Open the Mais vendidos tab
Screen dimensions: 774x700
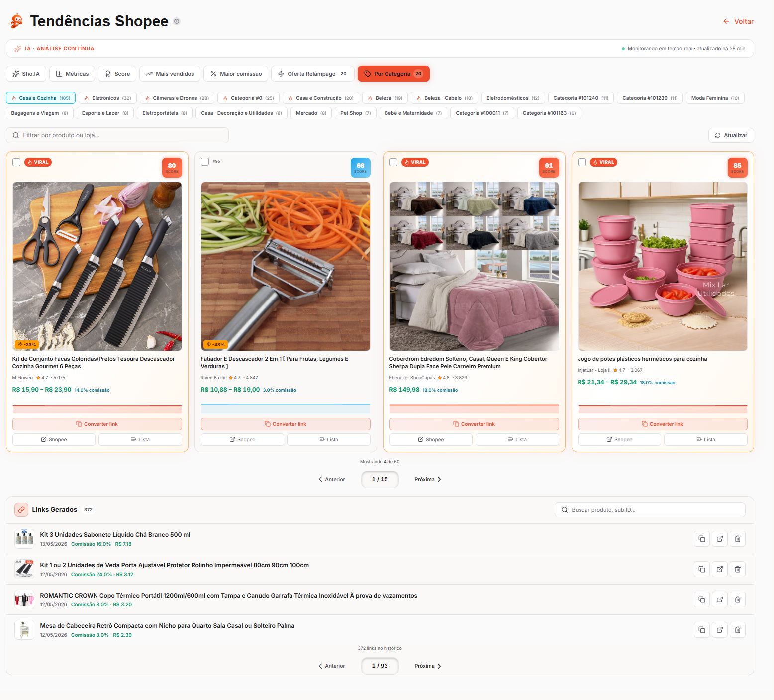pyautogui.click(x=170, y=74)
